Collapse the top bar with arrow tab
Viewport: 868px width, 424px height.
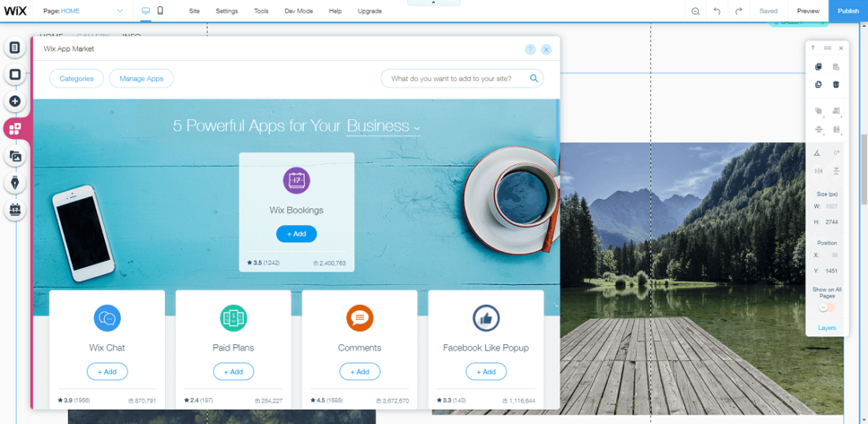tap(433, 3)
